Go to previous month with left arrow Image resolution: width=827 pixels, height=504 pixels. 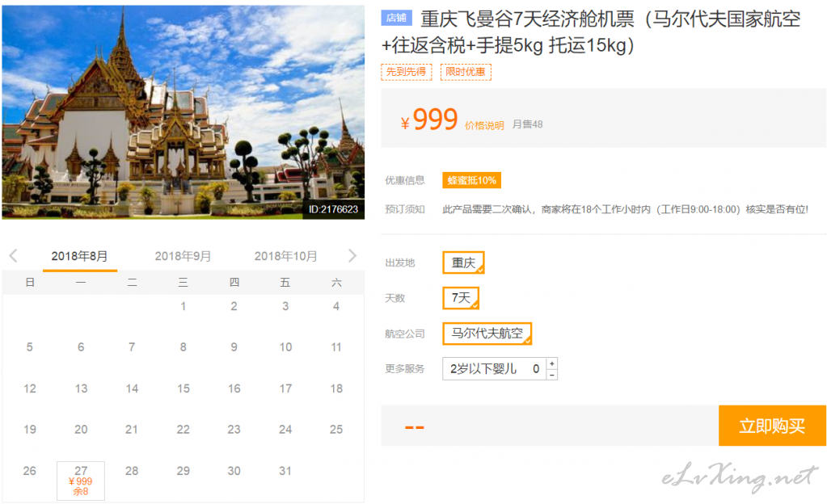[13, 256]
